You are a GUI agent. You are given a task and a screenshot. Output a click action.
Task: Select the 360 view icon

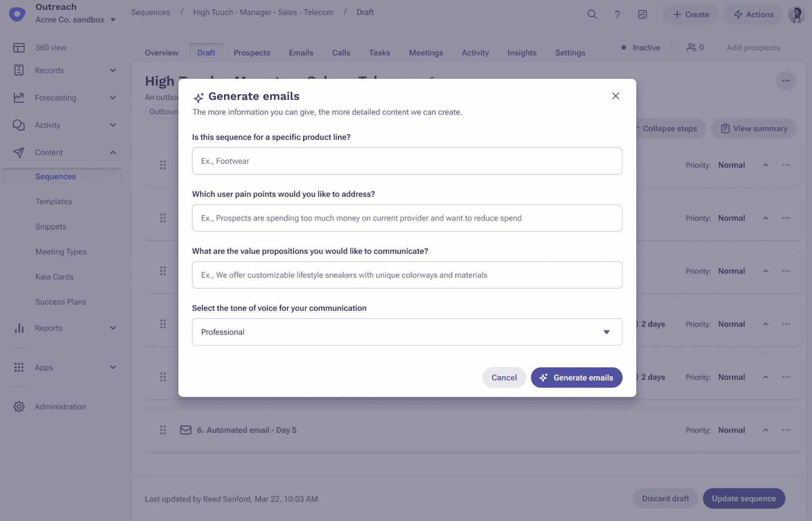click(x=19, y=47)
